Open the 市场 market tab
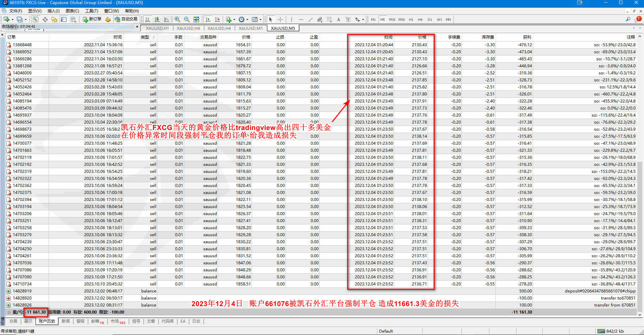Image resolution: width=644 pixels, height=335 pixels. tap(118, 321)
